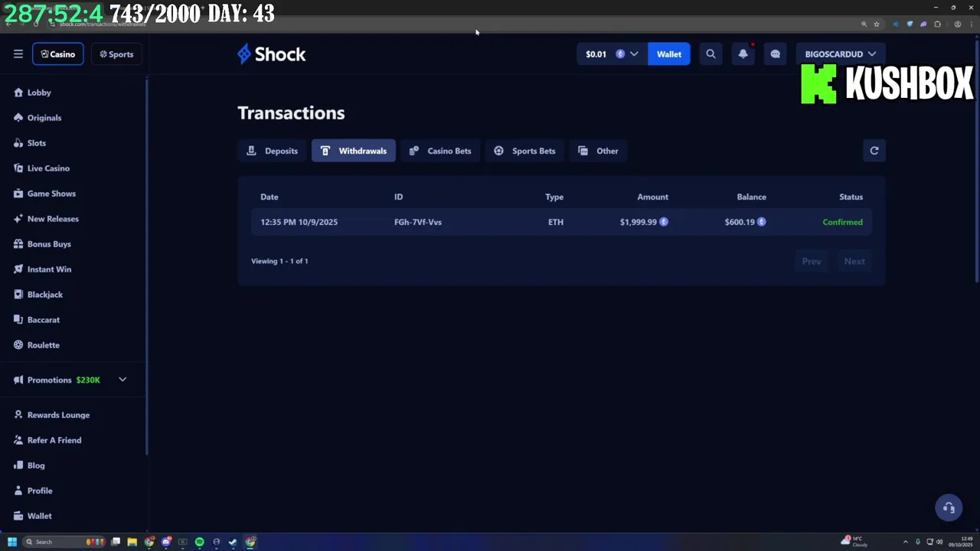This screenshot has height=551, width=980.
Task: Open the browser extensions puzzle icon
Action: tap(937, 24)
